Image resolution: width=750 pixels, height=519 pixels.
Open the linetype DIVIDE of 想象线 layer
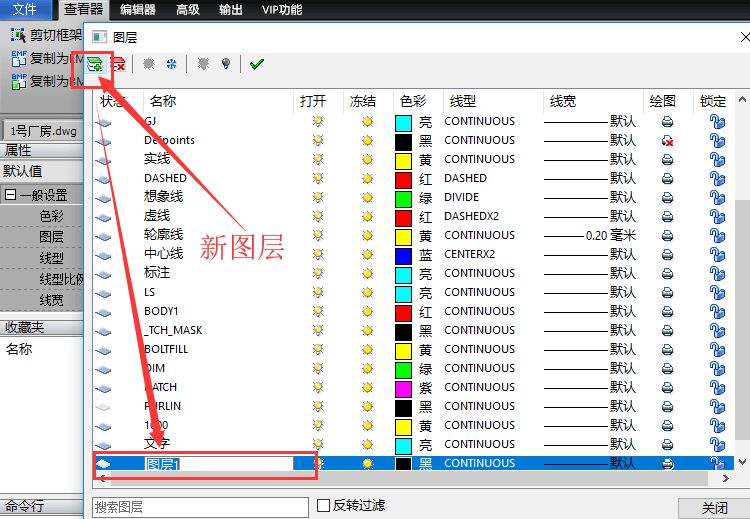tap(461, 198)
